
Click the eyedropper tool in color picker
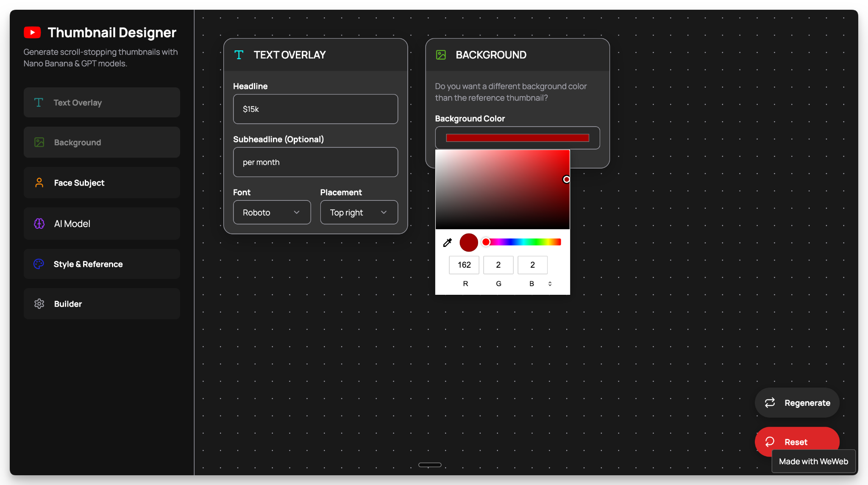tap(447, 242)
